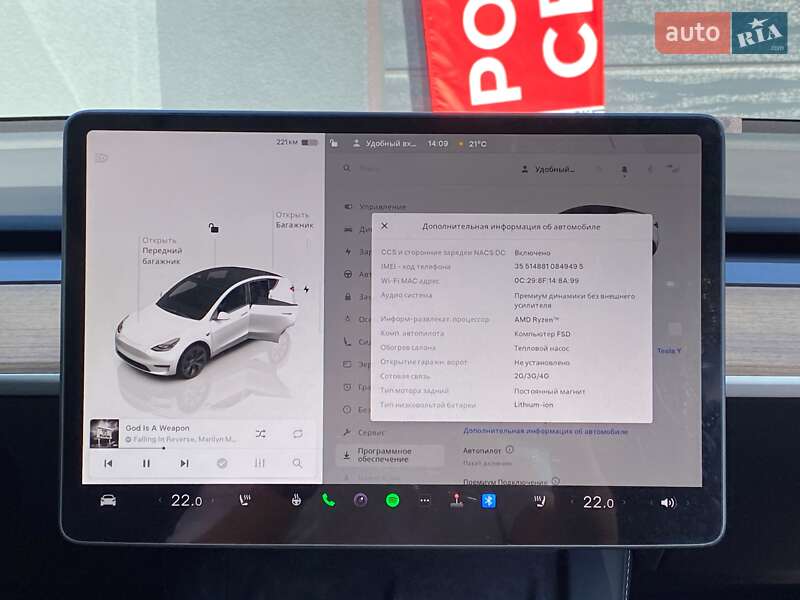
Task: Tap the info icon next to Автопилот
Action: coord(509,449)
